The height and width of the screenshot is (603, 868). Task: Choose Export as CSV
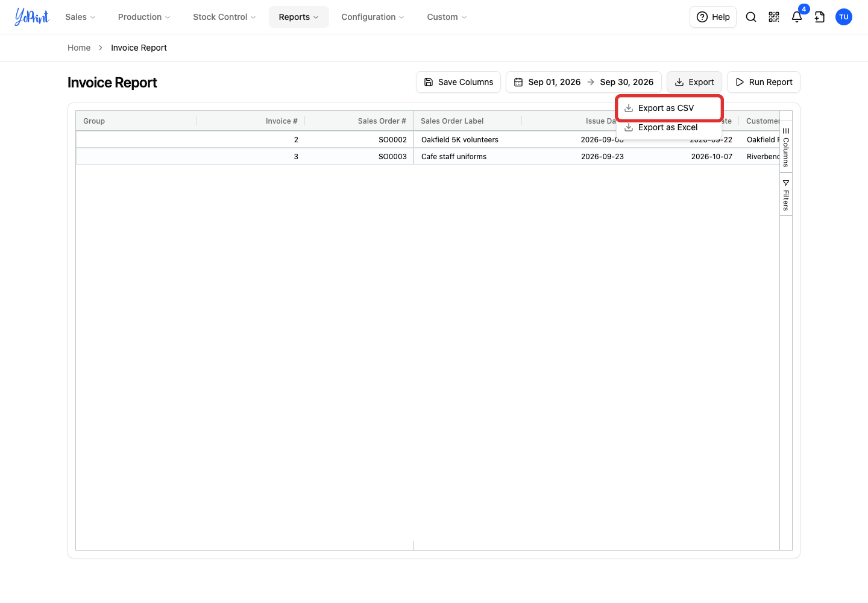point(669,108)
